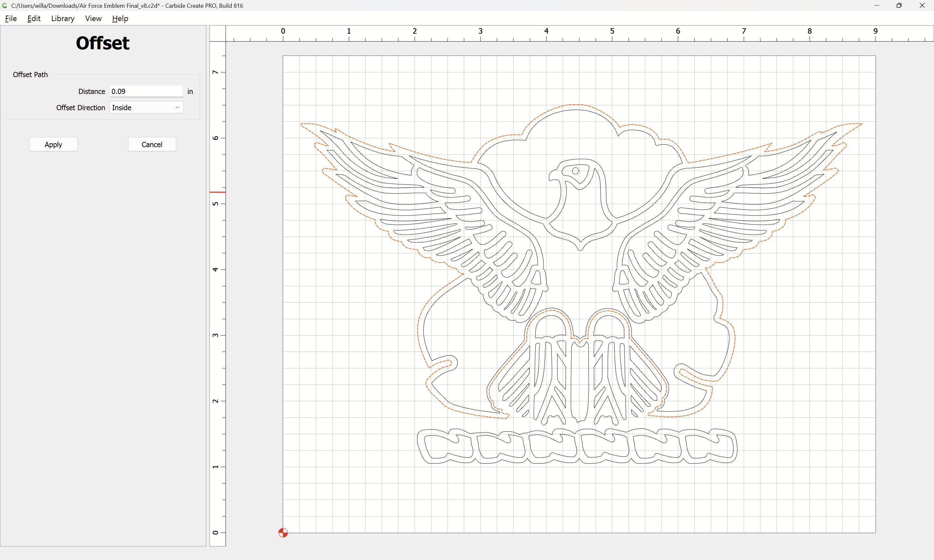The image size is (934, 560).
Task: Close the Carbide Create window
Action: (922, 6)
